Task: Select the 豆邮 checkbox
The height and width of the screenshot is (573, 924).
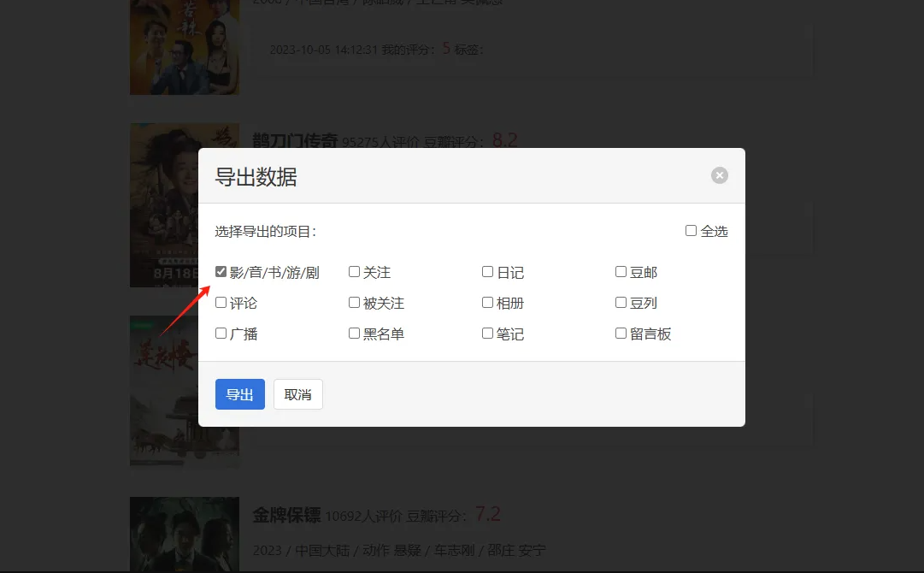Action: [621, 272]
